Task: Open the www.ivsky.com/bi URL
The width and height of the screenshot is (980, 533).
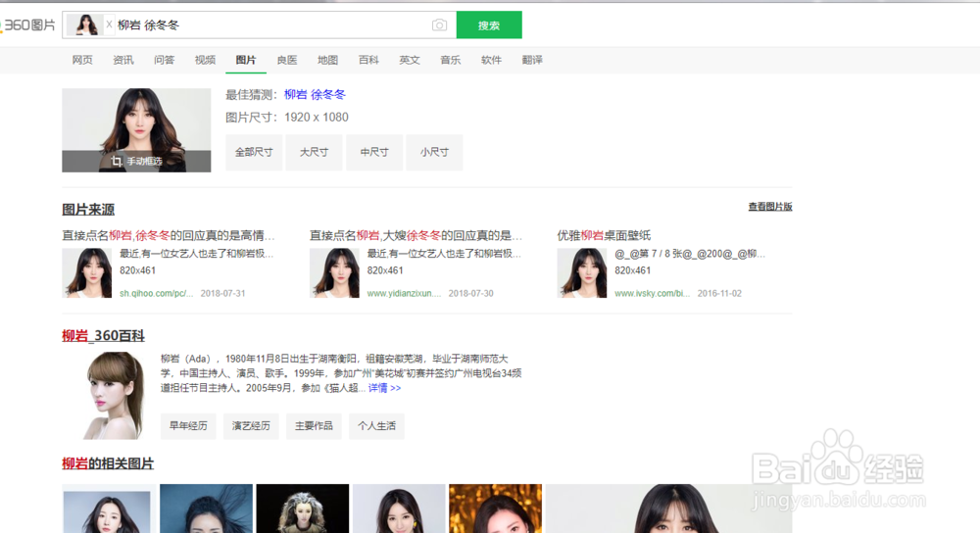Action: coord(652,293)
